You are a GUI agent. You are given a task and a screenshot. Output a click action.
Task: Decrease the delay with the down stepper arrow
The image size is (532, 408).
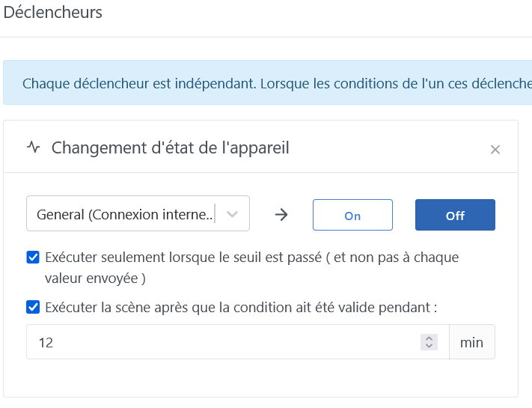429,347
